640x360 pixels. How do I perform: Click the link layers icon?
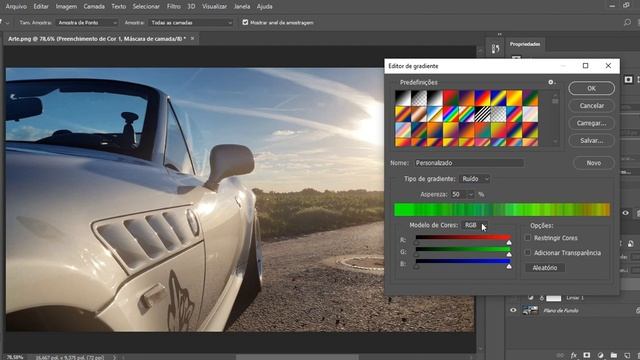click(x=560, y=356)
